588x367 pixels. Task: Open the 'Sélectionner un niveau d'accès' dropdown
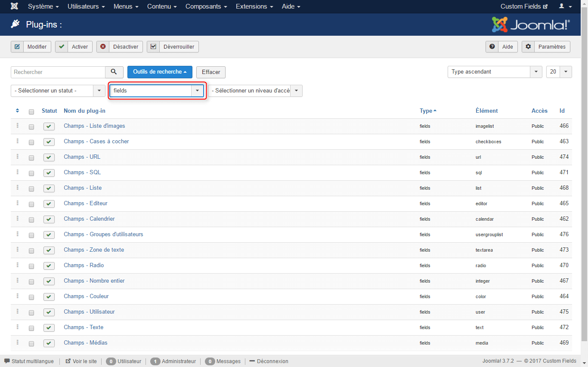pos(255,91)
